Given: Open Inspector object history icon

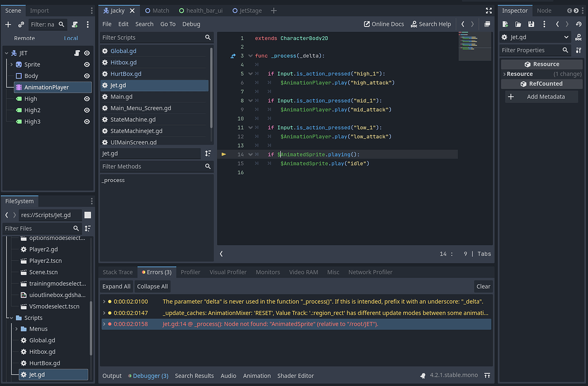Looking at the screenshot, I should click(578, 24).
